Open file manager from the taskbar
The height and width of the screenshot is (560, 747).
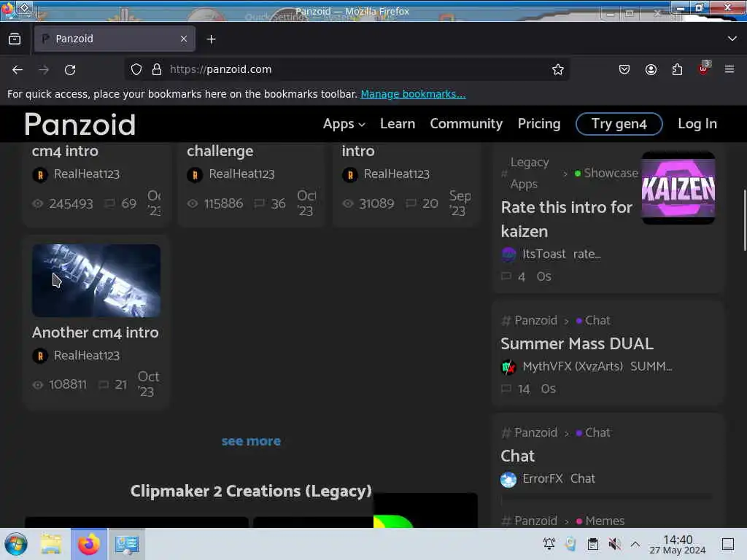click(x=52, y=544)
